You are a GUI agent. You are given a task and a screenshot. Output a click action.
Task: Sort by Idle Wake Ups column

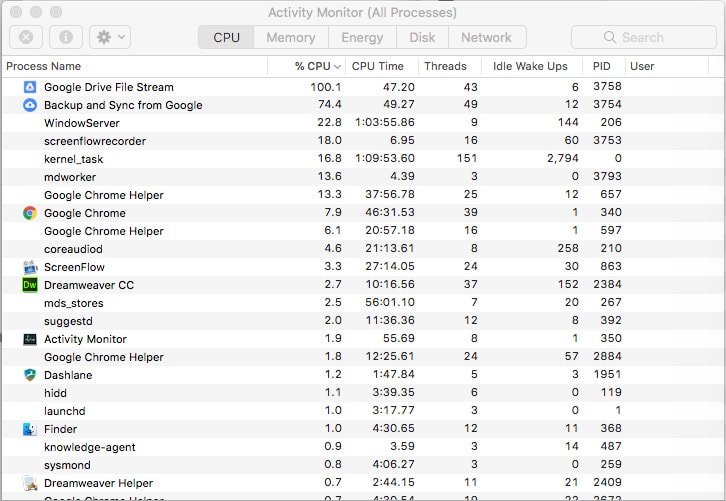pyautogui.click(x=530, y=66)
